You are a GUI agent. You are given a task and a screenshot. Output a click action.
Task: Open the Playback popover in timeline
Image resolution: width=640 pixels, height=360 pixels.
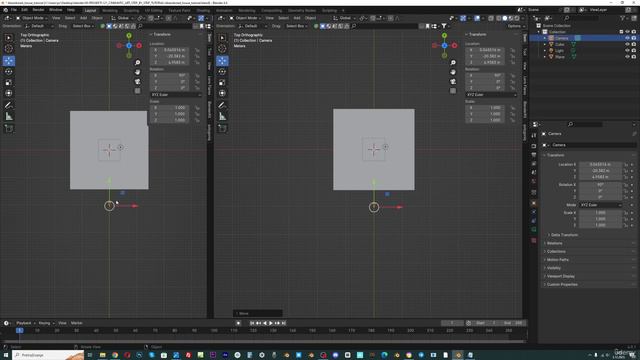coord(25,323)
